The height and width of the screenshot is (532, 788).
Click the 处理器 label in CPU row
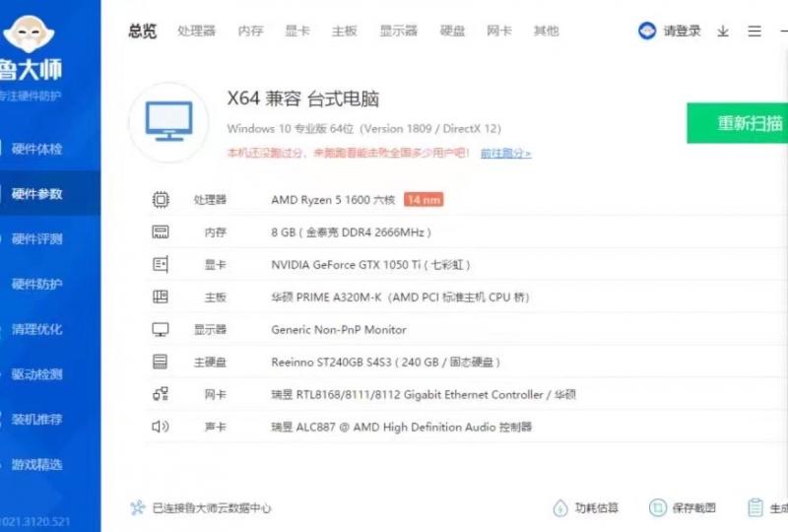click(x=210, y=200)
